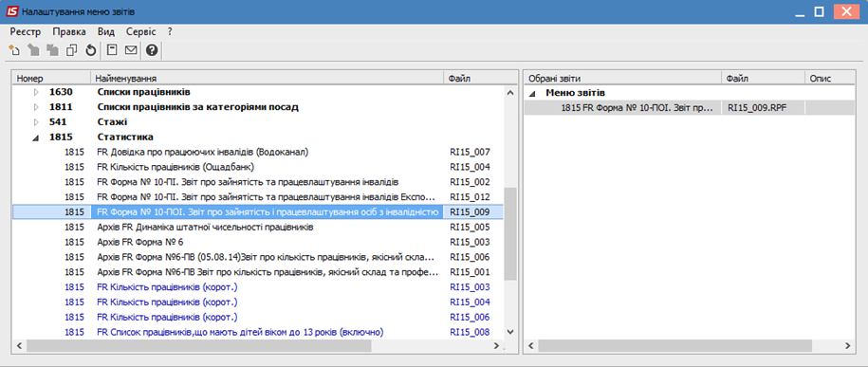
Task: Click left pane vertical scrollbar down arrow
Action: click(x=510, y=332)
